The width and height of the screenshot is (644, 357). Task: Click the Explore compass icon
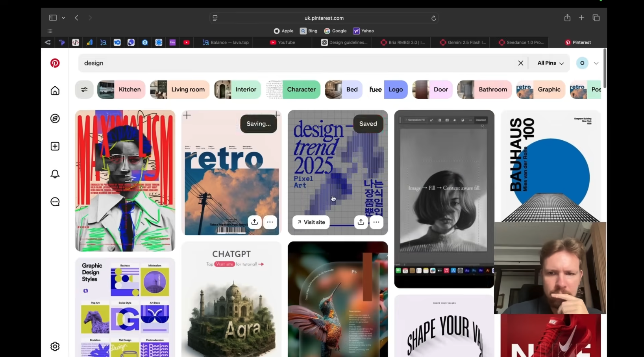55,119
